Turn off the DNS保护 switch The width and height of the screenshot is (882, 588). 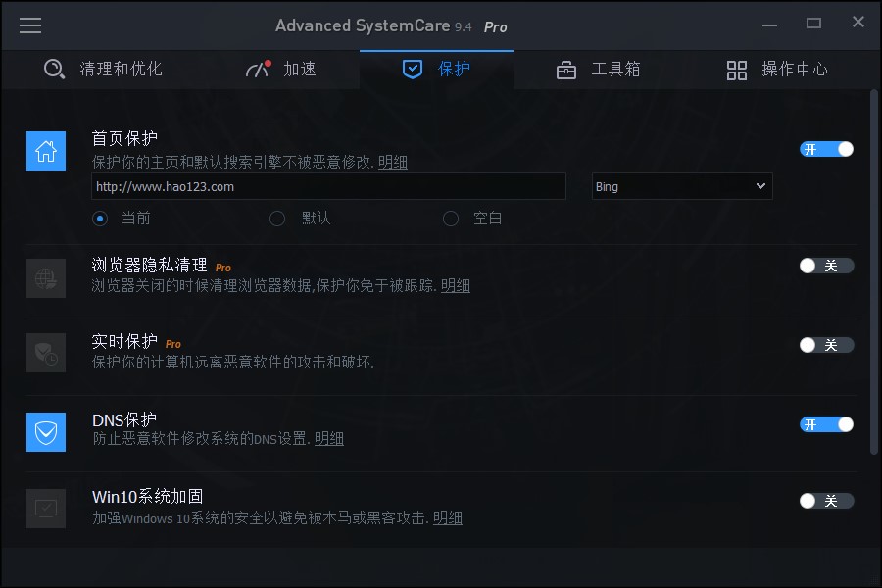tap(826, 424)
